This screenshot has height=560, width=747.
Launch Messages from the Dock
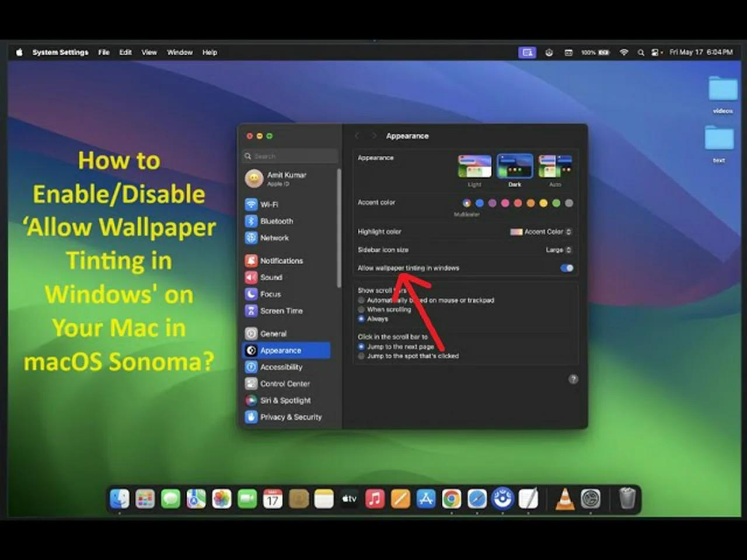point(170,499)
